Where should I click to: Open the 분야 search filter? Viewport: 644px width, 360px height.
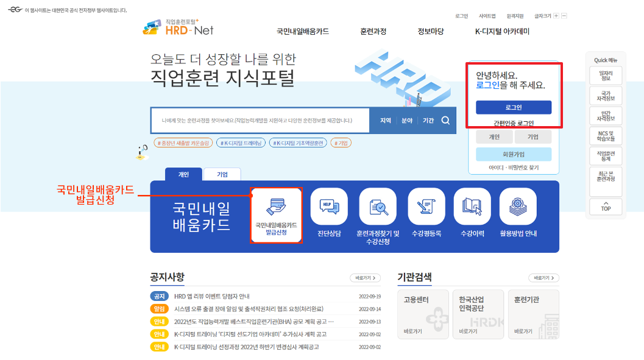pyautogui.click(x=407, y=120)
